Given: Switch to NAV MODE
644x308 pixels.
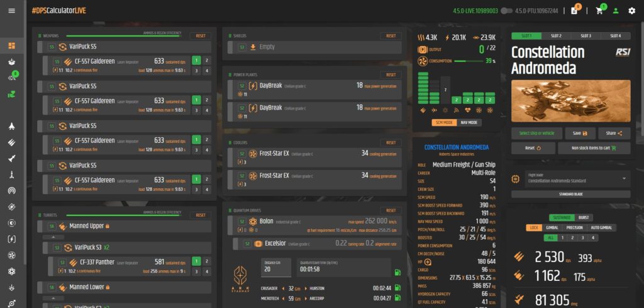Looking at the screenshot, I should 469,122.
